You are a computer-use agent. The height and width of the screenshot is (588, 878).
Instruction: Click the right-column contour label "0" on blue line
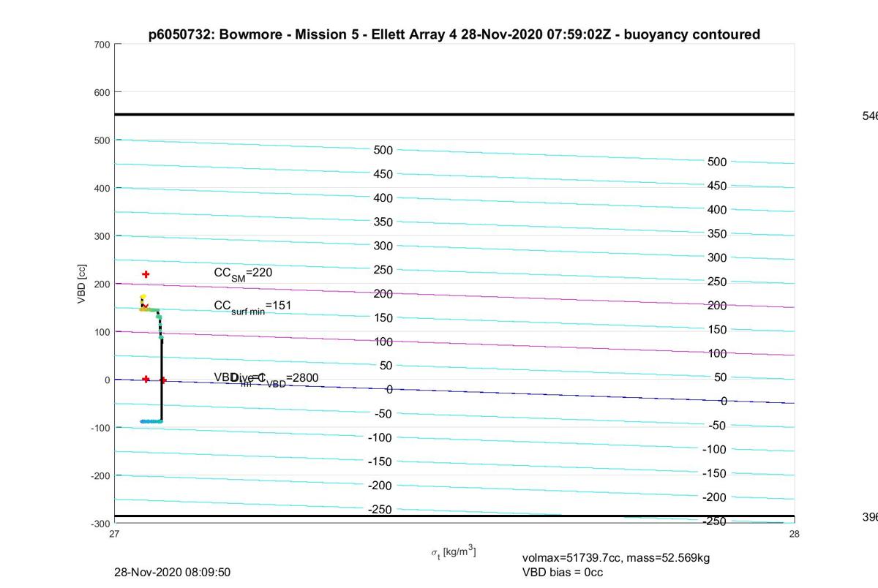click(x=724, y=401)
